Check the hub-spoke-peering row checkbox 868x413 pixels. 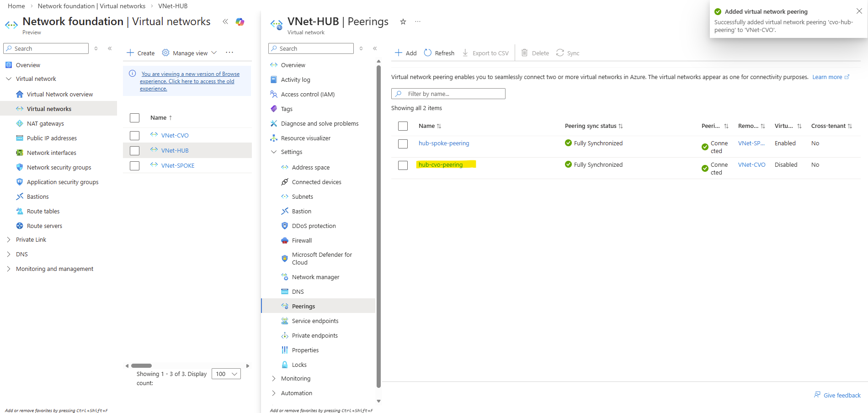click(403, 144)
